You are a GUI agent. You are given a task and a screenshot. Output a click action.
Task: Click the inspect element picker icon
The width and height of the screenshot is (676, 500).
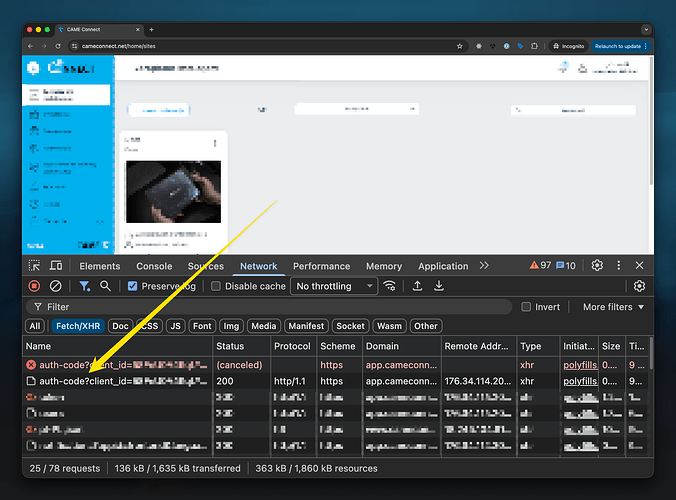click(x=34, y=266)
